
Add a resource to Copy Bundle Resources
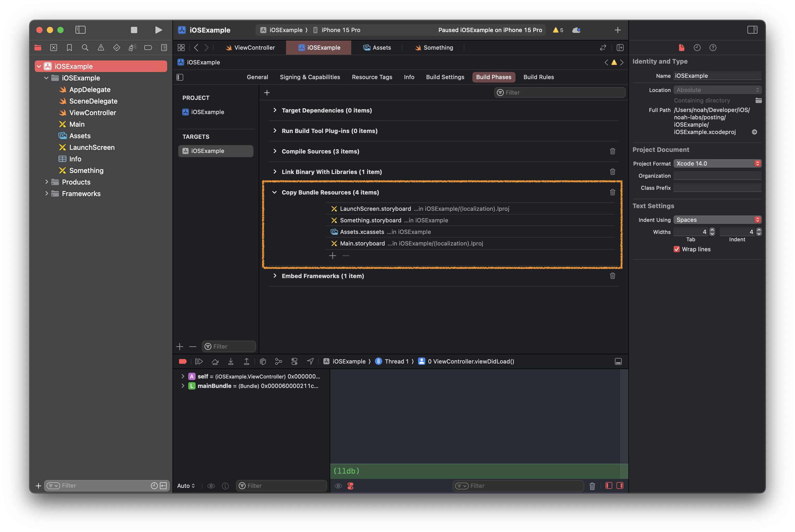[333, 256]
